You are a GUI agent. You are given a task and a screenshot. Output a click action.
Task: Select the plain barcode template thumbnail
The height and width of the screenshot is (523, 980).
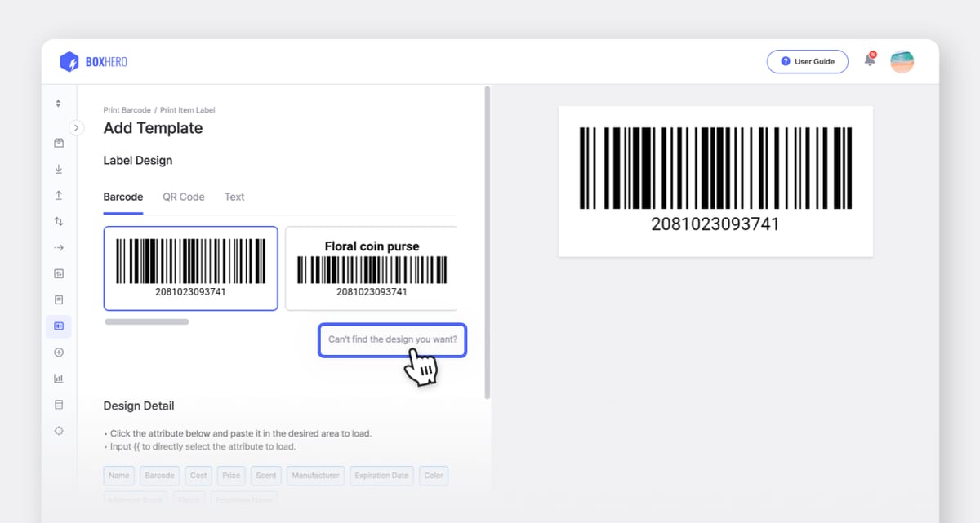[191, 268]
